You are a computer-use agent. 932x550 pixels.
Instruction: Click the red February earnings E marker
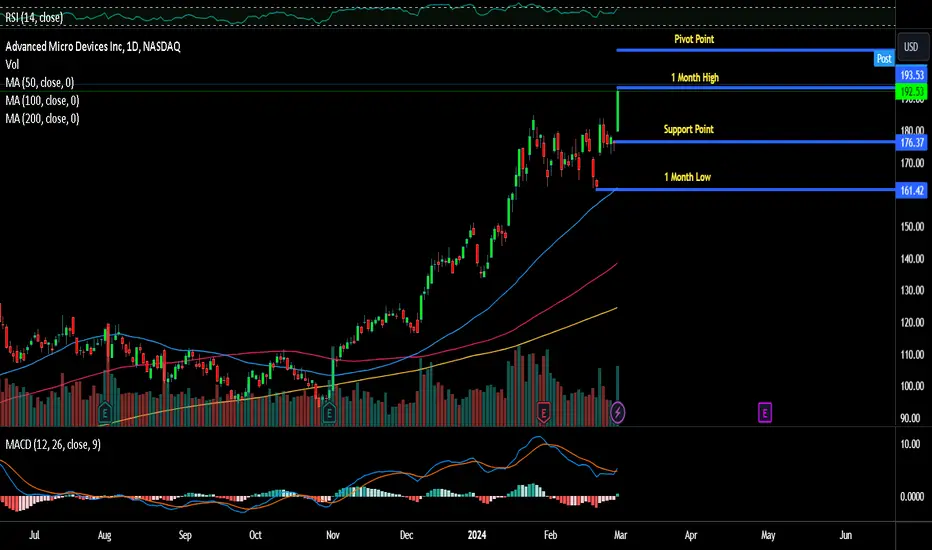(x=543, y=412)
